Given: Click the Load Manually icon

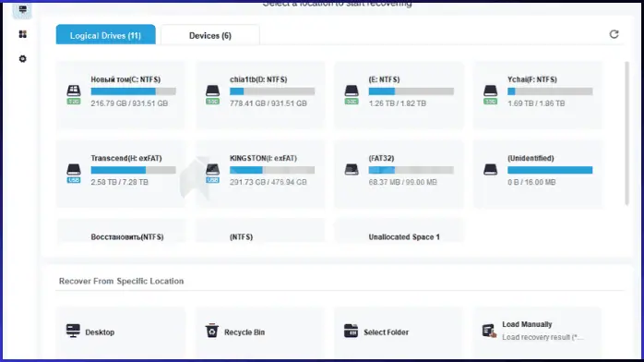Looking at the screenshot, I should click(x=489, y=331).
